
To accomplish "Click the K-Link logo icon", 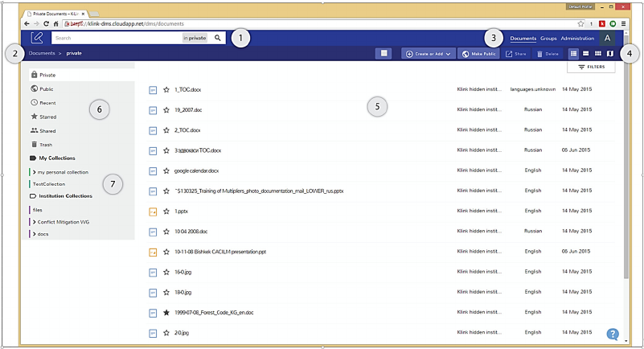I will coord(37,38).
